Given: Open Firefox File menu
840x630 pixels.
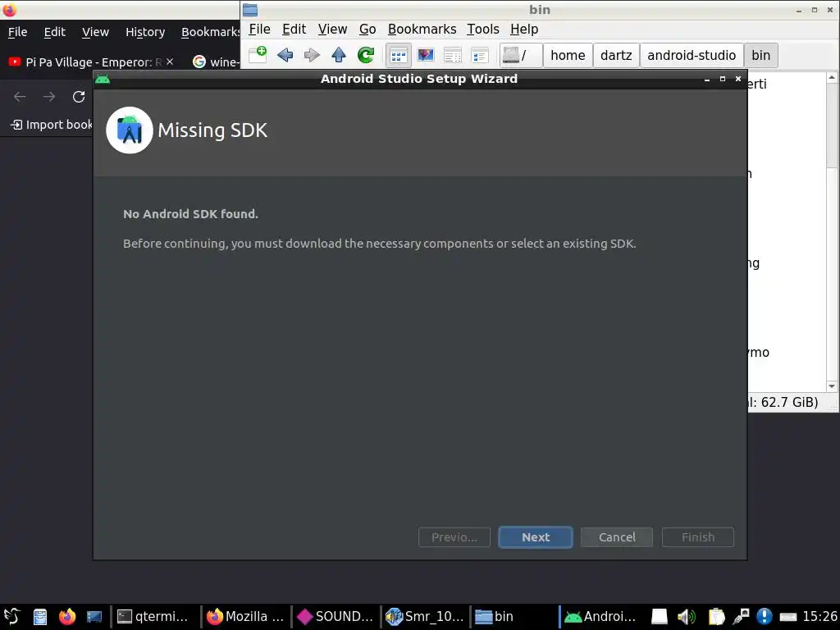Looking at the screenshot, I should point(18,32).
